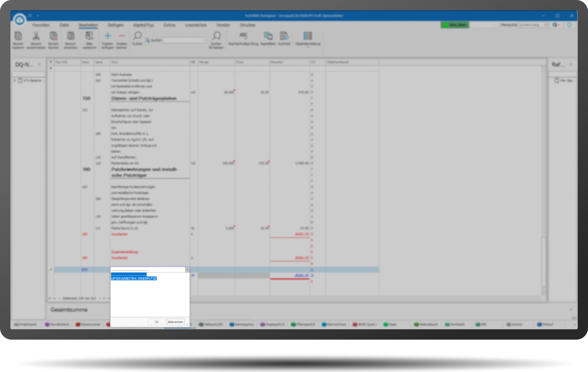Open the Einfügen ribbon tab
The width and height of the screenshot is (588, 372).
[x=115, y=25]
